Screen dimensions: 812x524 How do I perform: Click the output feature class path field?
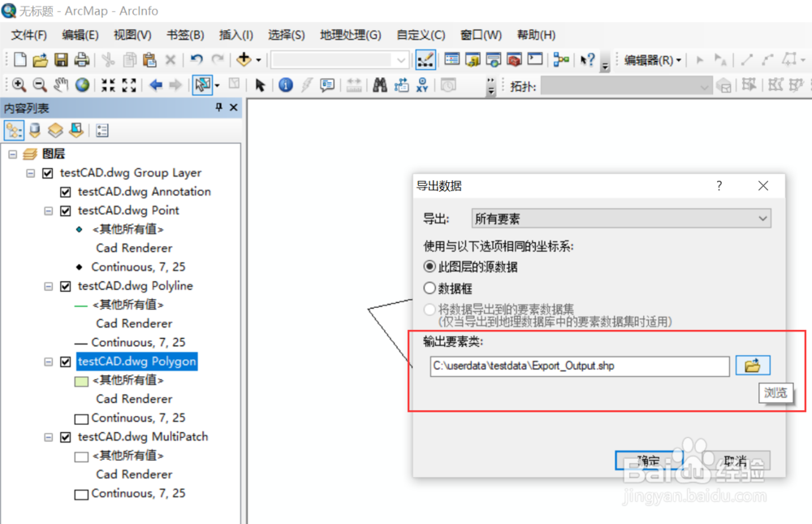(580, 366)
